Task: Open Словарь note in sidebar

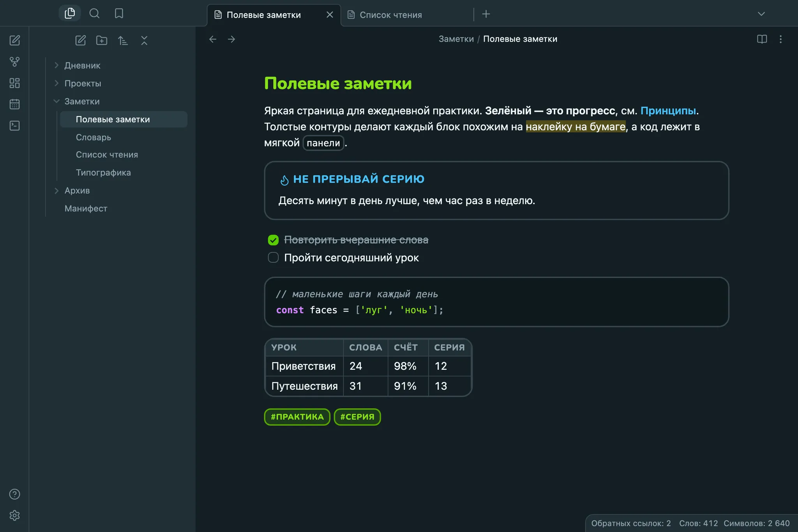Action: coord(124,137)
